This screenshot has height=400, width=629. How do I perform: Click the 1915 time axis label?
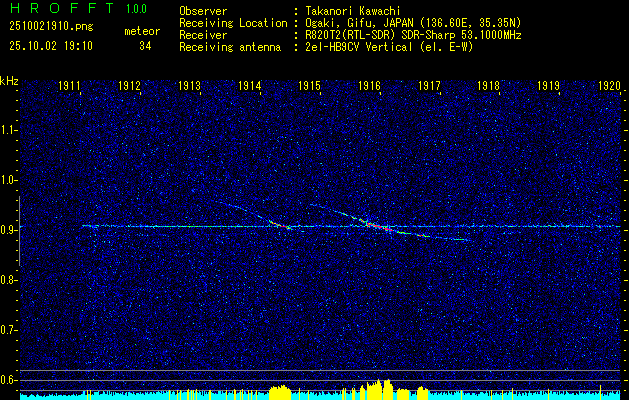pos(309,85)
